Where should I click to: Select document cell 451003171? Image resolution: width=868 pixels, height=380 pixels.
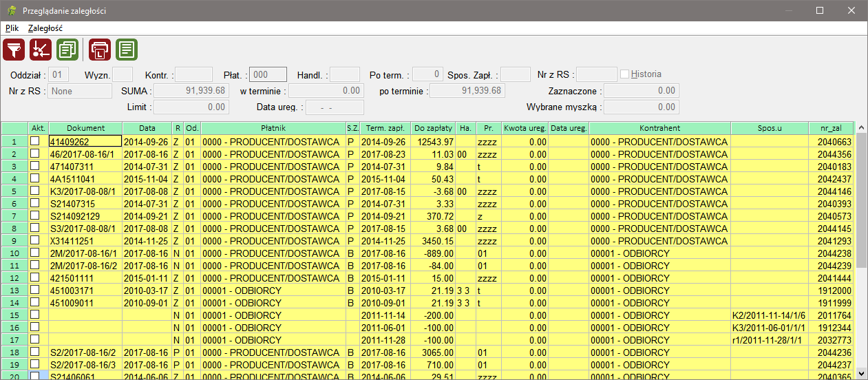85,290
